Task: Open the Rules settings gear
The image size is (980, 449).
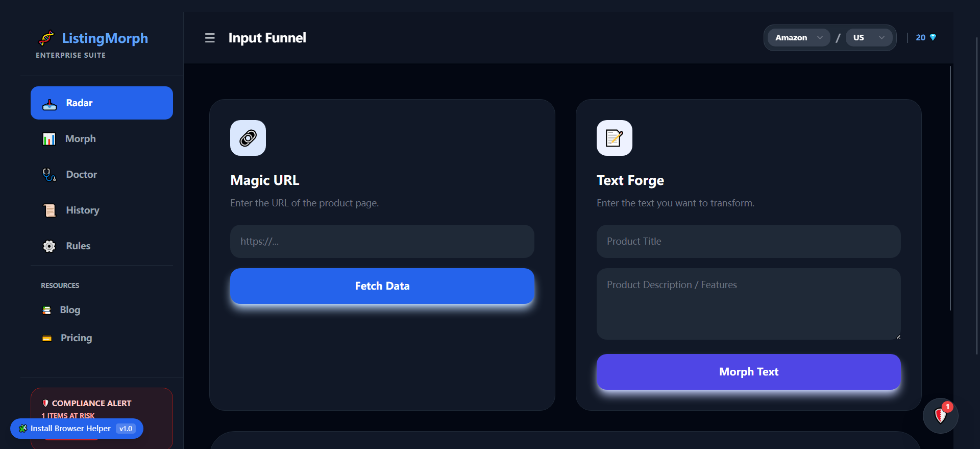Action: (x=49, y=246)
